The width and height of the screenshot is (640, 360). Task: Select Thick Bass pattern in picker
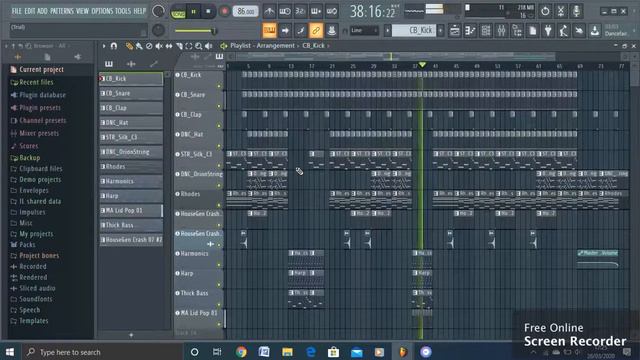[131, 225]
